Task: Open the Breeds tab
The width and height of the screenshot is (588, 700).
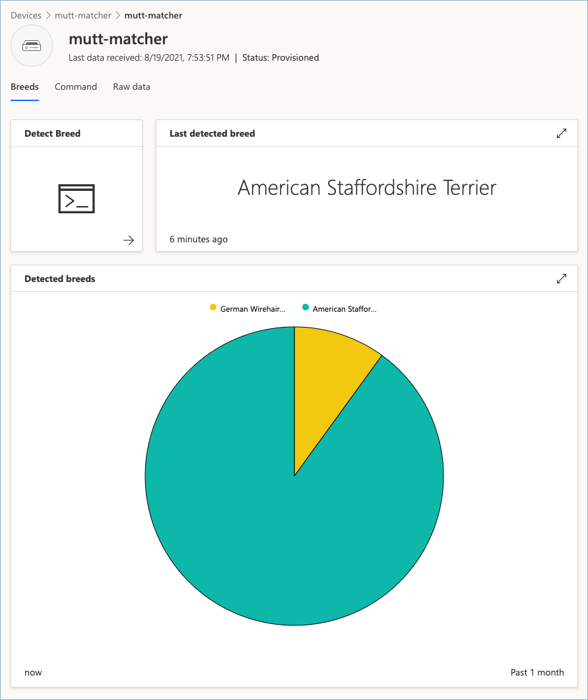Action: click(x=24, y=87)
